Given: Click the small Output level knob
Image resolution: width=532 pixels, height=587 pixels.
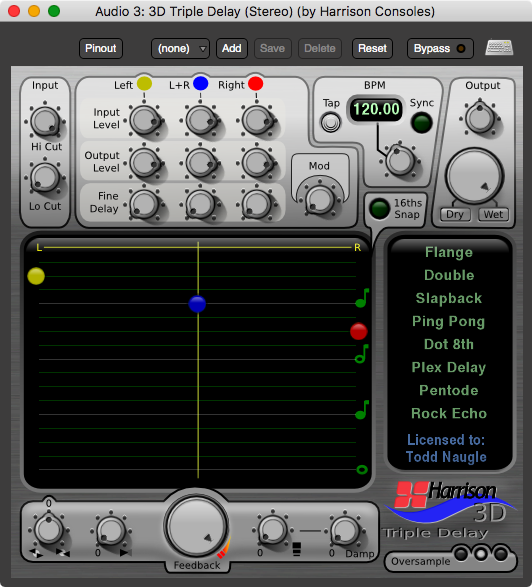Looking at the screenshot, I should (x=480, y=118).
